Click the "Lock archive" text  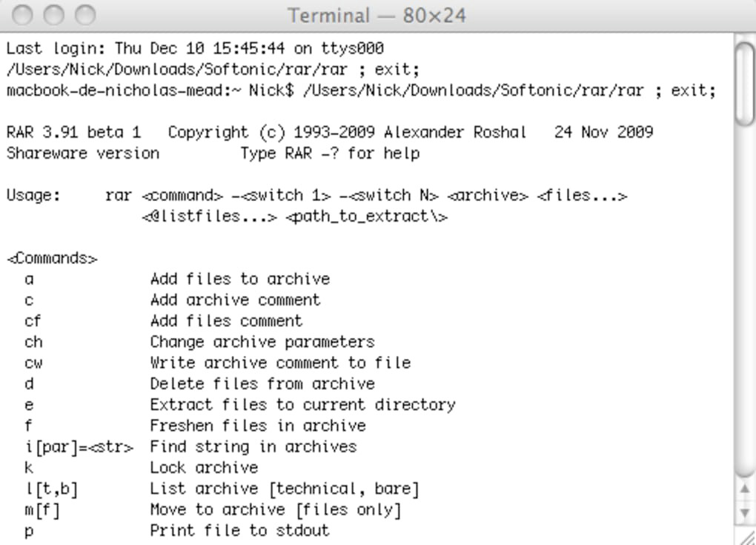click(x=204, y=468)
